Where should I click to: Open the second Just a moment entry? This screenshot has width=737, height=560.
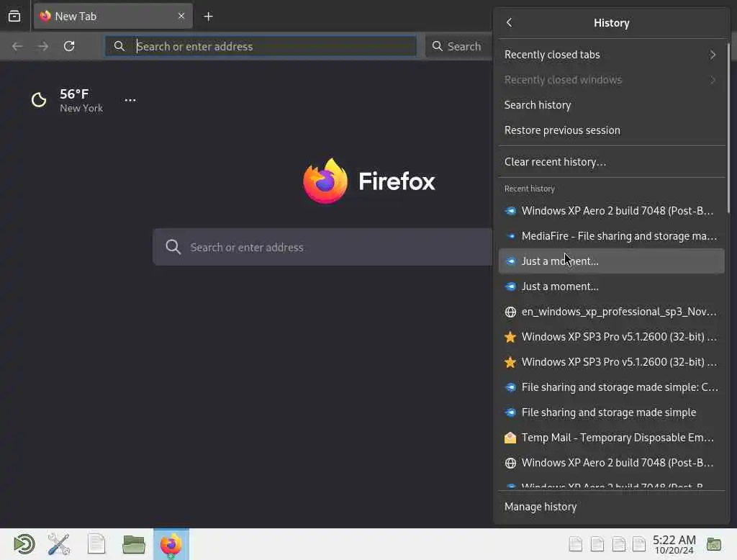click(611, 286)
